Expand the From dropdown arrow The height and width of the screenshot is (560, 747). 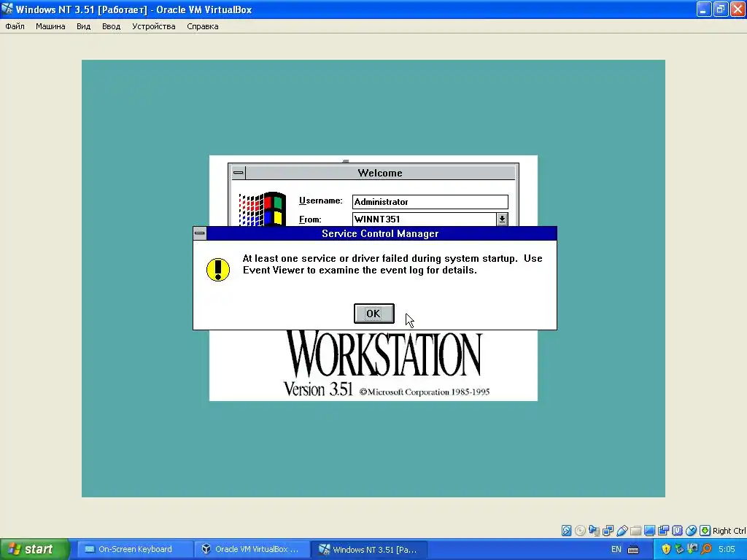pos(502,219)
